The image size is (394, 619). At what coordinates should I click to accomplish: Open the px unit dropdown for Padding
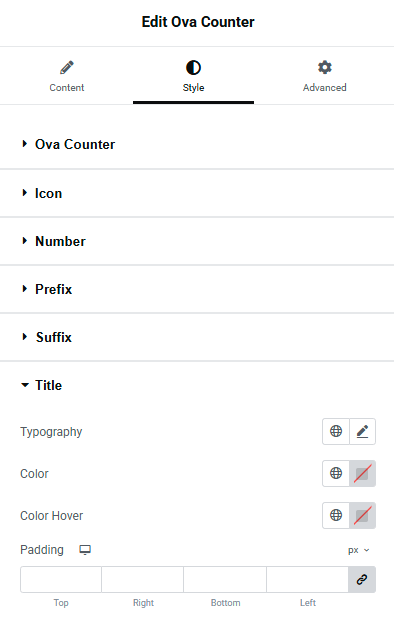[x=358, y=550]
